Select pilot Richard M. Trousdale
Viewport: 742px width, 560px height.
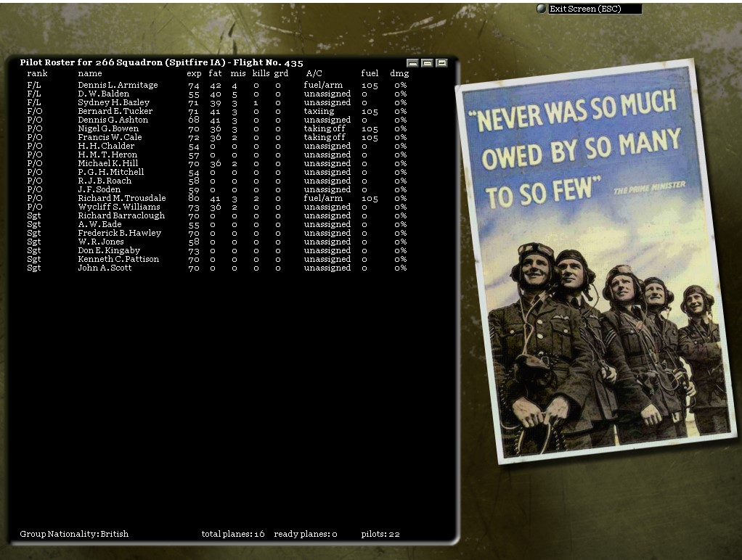pyautogui.click(x=122, y=198)
